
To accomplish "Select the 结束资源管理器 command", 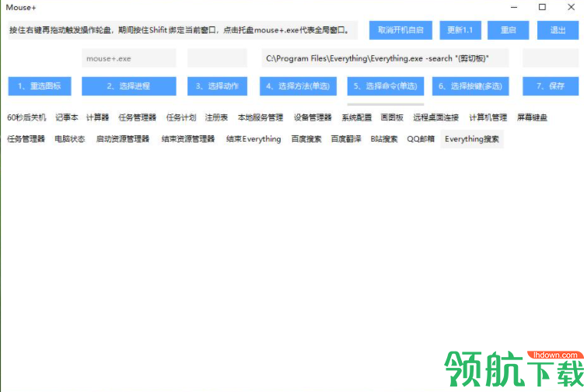I will [188, 139].
